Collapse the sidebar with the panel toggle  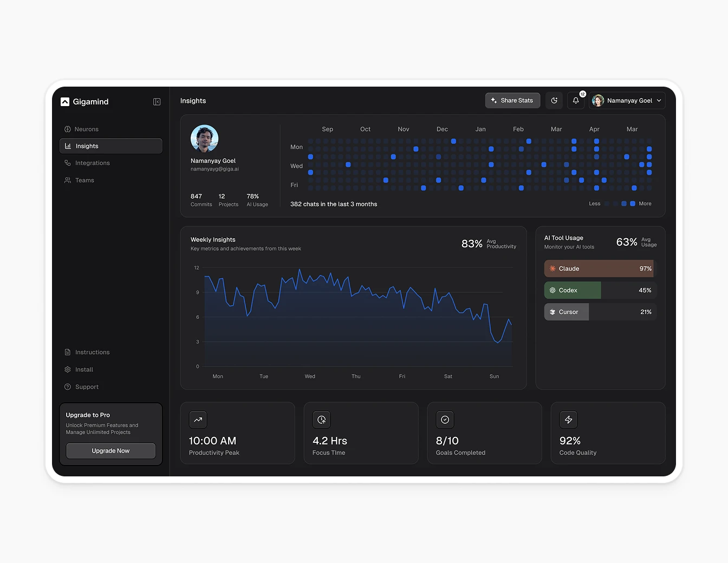point(157,101)
